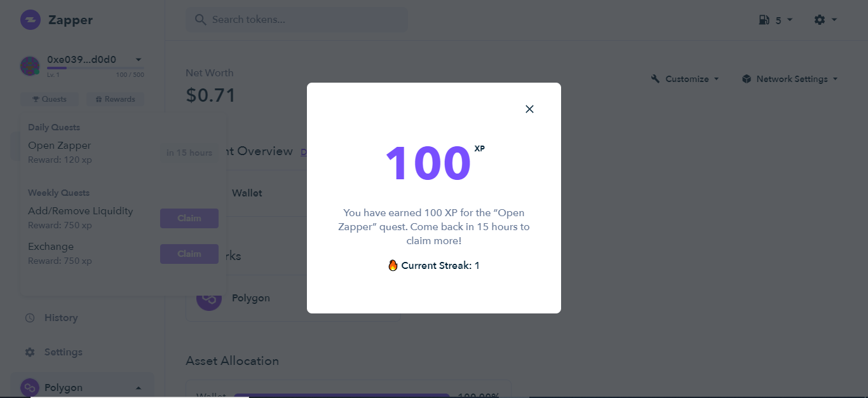Open the Network Settings dropdown
Screen dimensions: 868x398
[790, 79]
